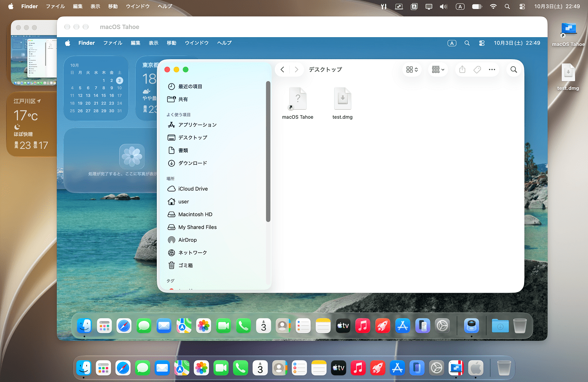Open Calendar in the VM dock

click(263, 326)
